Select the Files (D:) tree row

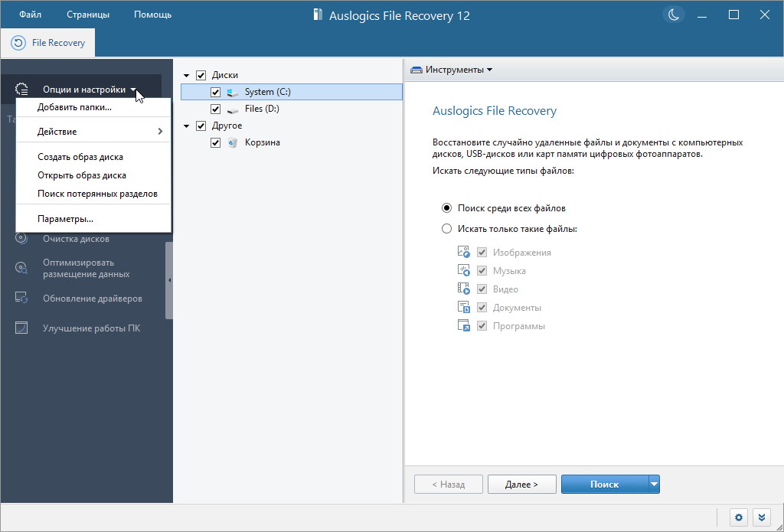coord(292,109)
